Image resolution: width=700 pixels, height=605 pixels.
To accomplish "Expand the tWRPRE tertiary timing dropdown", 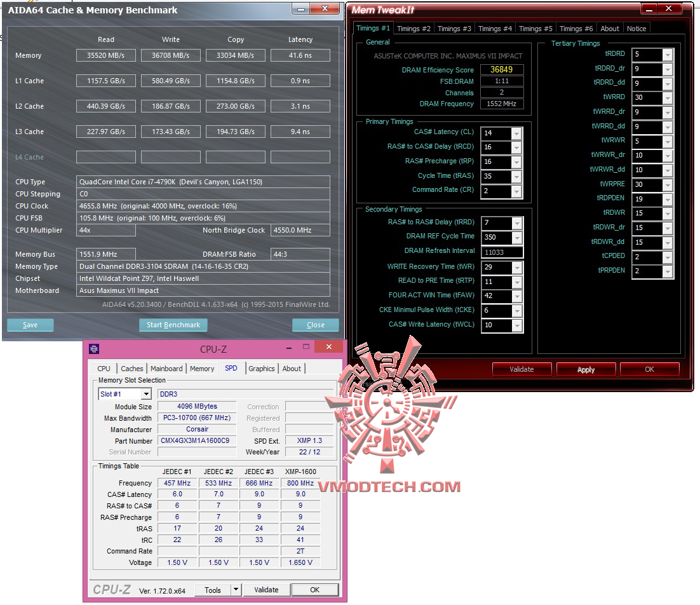I will (x=668, y=185).
